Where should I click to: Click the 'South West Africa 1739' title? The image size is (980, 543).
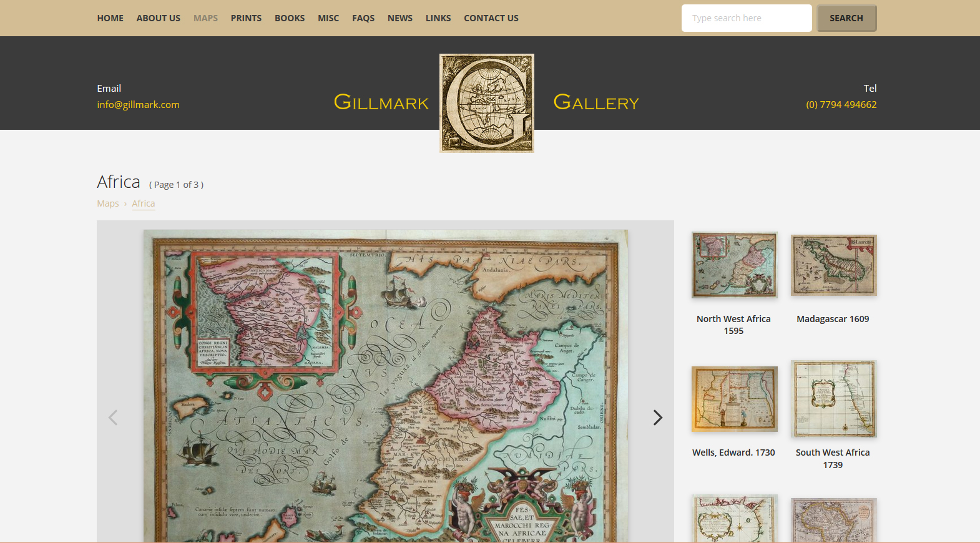(x=833, y=459)
